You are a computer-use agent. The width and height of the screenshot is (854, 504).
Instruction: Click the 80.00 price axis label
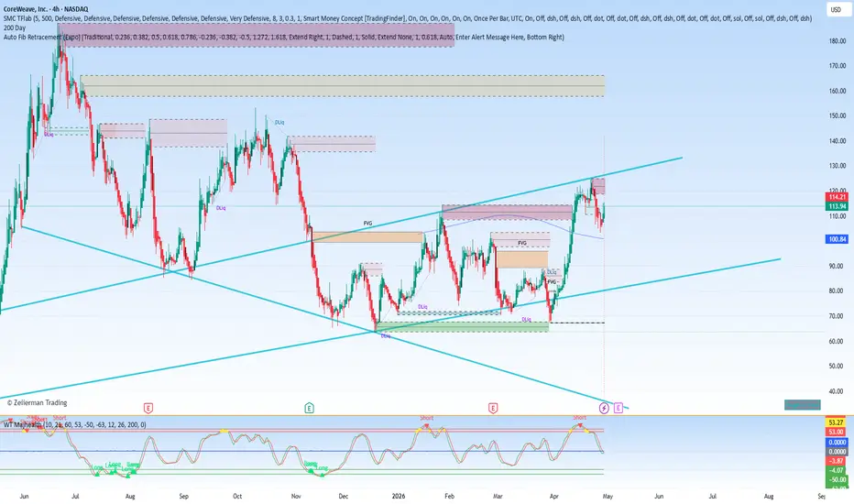point(836,291)
